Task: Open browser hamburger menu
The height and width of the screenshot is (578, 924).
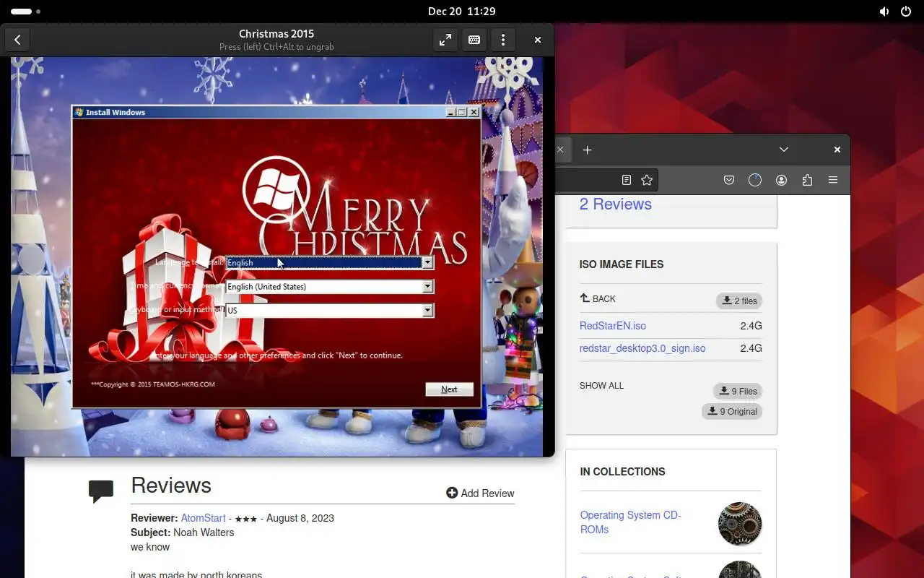Action: tap(833, 180)
